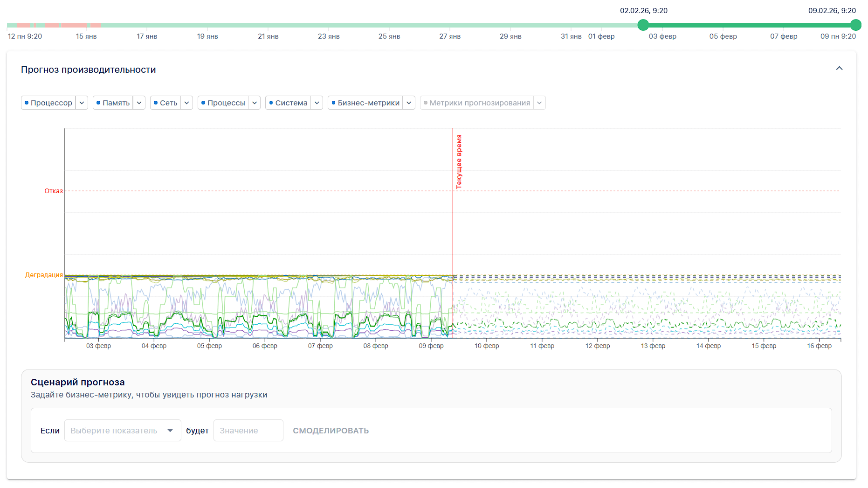This screenshot has height=488, width=868.
Task: Open the Бизнес-метрики dropdown arrow
Action: tap(409, 103)
